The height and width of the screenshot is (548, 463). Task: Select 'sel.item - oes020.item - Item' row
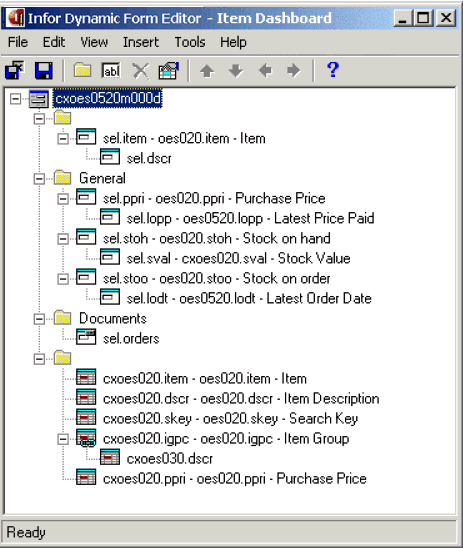[184, 138]
